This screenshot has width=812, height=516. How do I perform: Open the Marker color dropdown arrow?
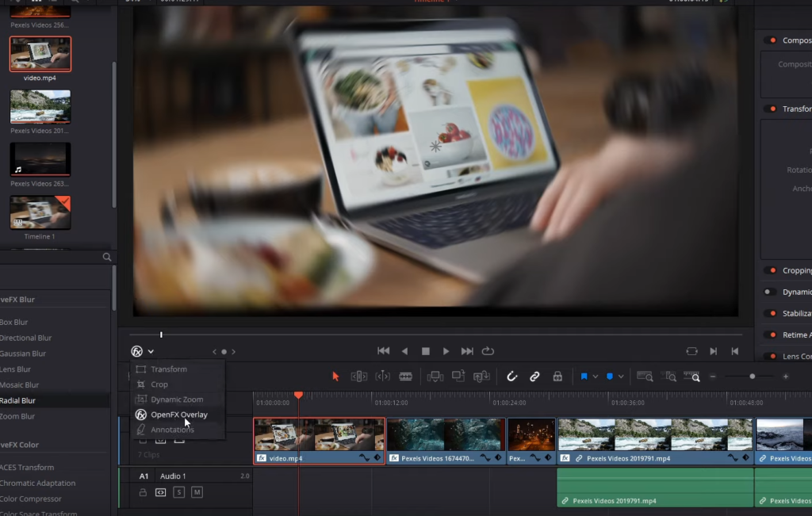pos(621,376)
